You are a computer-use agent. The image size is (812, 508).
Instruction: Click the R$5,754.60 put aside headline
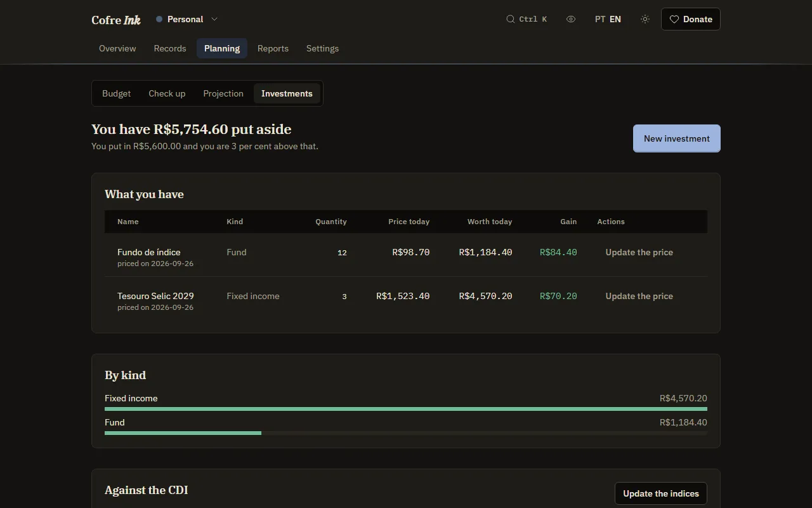[192, 129]
